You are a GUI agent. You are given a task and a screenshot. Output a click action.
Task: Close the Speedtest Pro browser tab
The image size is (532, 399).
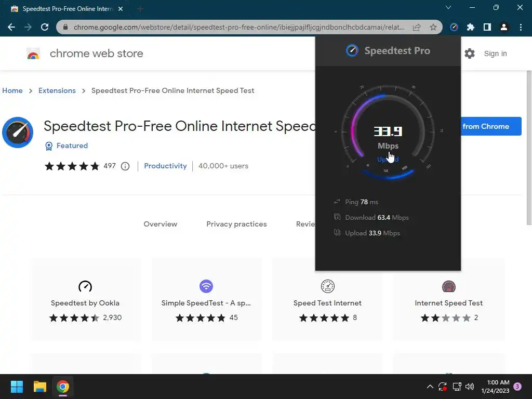[x=121, y=9]
